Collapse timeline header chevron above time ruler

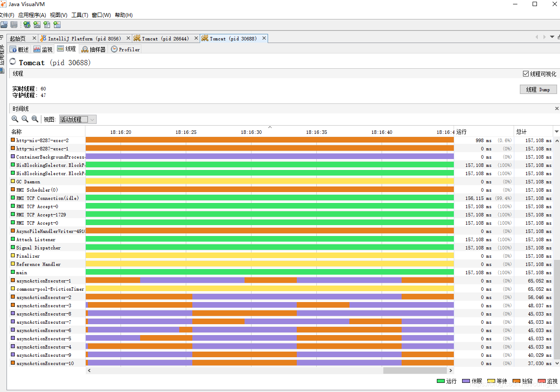[270, 127]
